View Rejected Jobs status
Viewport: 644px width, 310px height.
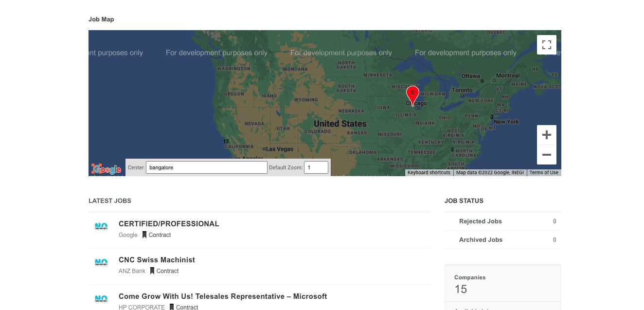(x=480, y=221)
